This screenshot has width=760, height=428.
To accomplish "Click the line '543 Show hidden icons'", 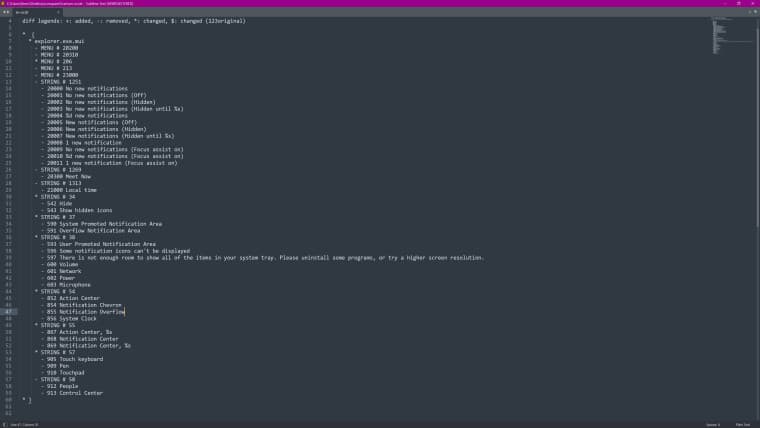I will (77, 211).
